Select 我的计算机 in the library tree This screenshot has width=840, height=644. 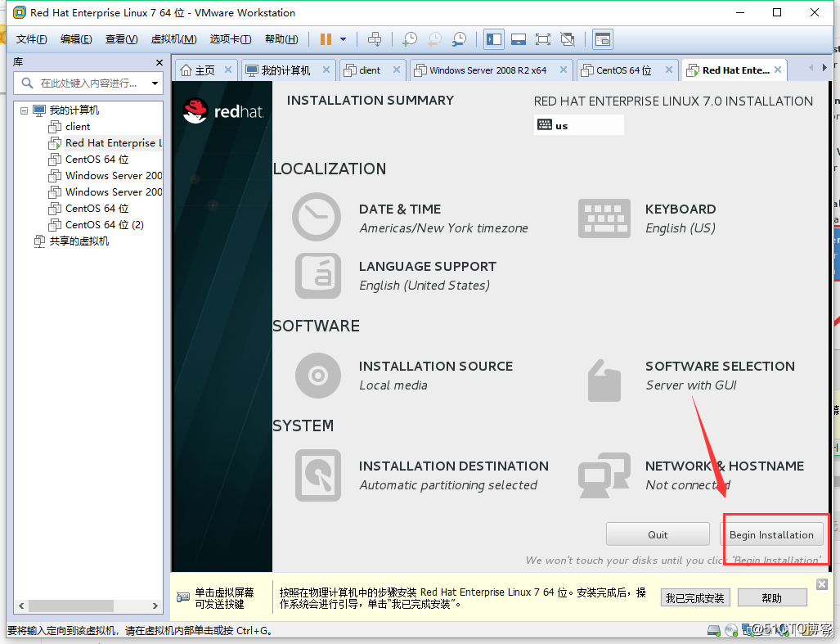pyautogui.click(x=74, y=110)
